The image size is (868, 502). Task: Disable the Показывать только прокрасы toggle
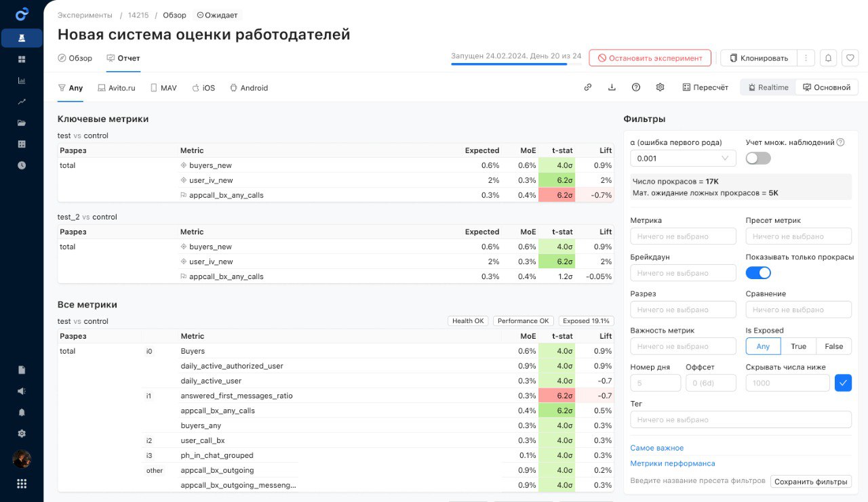[x=758, y=272]
